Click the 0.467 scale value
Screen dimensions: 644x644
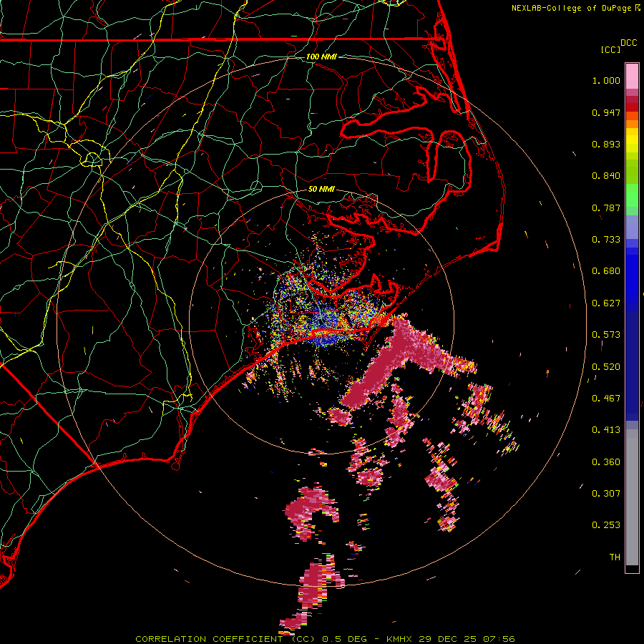[x=606, y=399]
